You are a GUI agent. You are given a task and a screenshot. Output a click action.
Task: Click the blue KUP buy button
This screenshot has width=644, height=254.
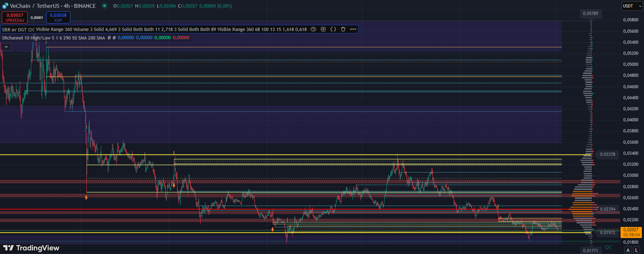pyautogui.click(x=58, y=17)
